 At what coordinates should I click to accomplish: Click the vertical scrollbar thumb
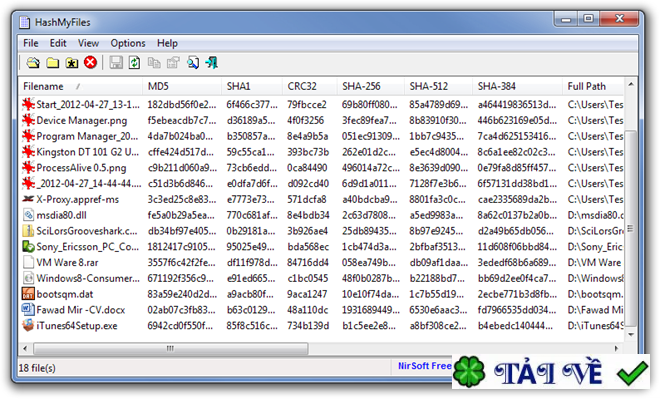point(631,229)
